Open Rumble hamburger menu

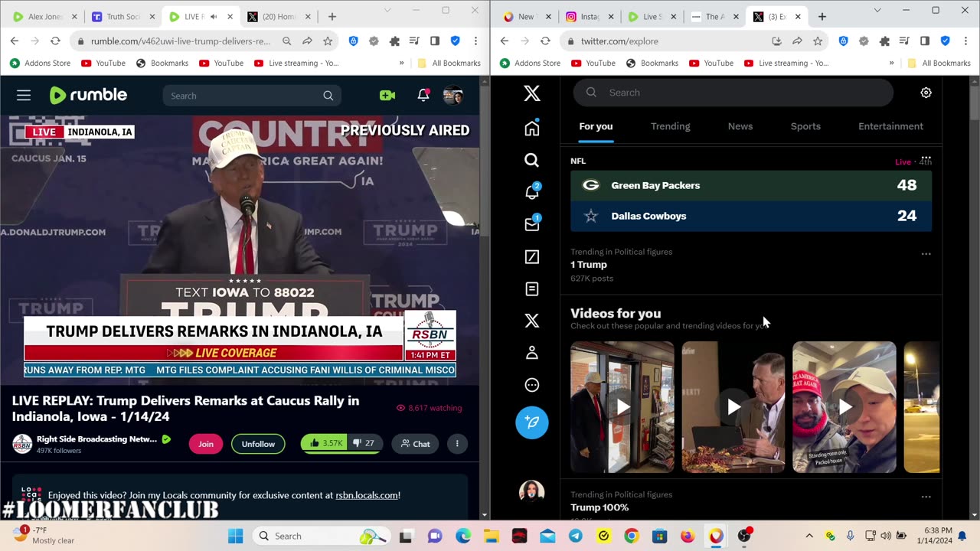click(x=24, y=96)
